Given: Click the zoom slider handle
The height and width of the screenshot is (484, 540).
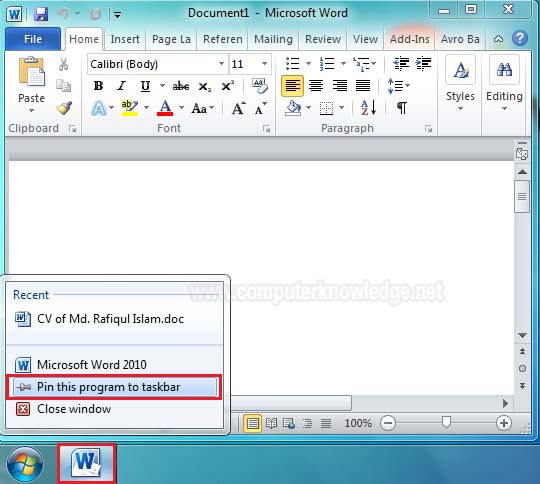Looking at the screenshot, I should (446, 422).
